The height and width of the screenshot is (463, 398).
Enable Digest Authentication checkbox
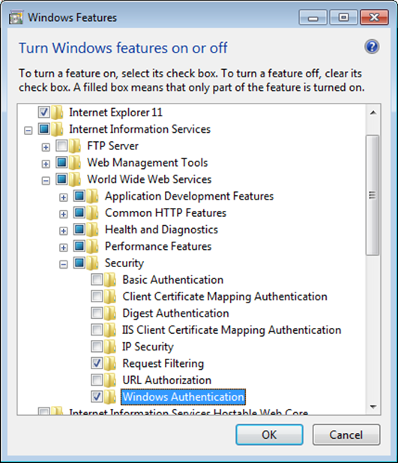97,313
